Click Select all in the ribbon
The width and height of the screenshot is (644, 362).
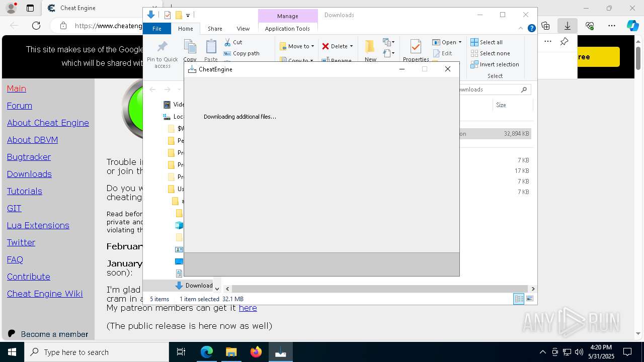[487, 42]
